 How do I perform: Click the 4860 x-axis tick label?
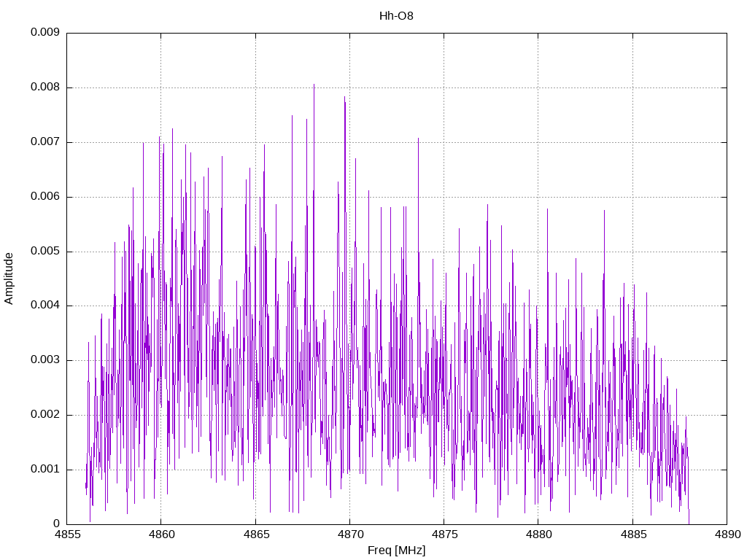point(161,534)
